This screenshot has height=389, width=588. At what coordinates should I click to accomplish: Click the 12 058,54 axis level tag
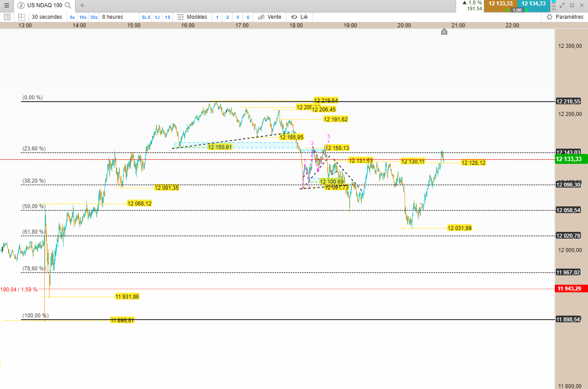(x=568, y=210)
